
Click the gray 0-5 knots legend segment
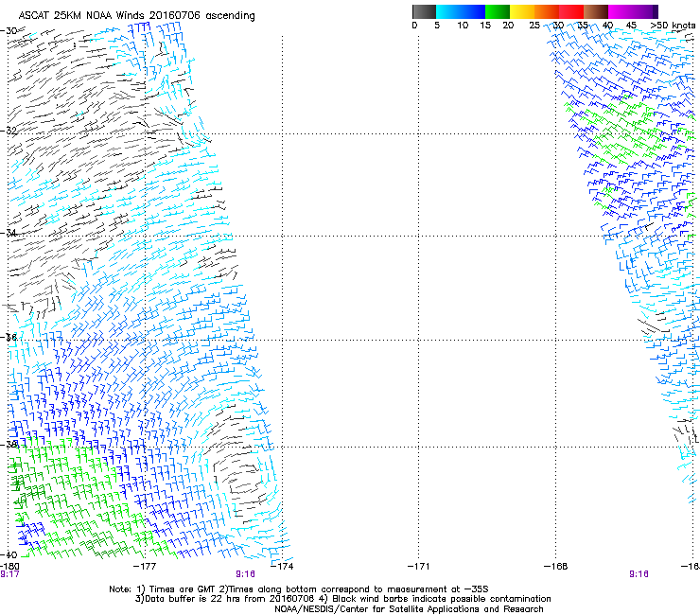(424, 11)
